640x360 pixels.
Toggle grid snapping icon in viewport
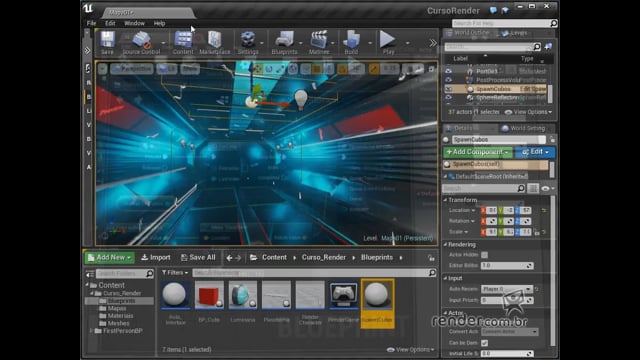pyautogui.click(x=317, y=69)
